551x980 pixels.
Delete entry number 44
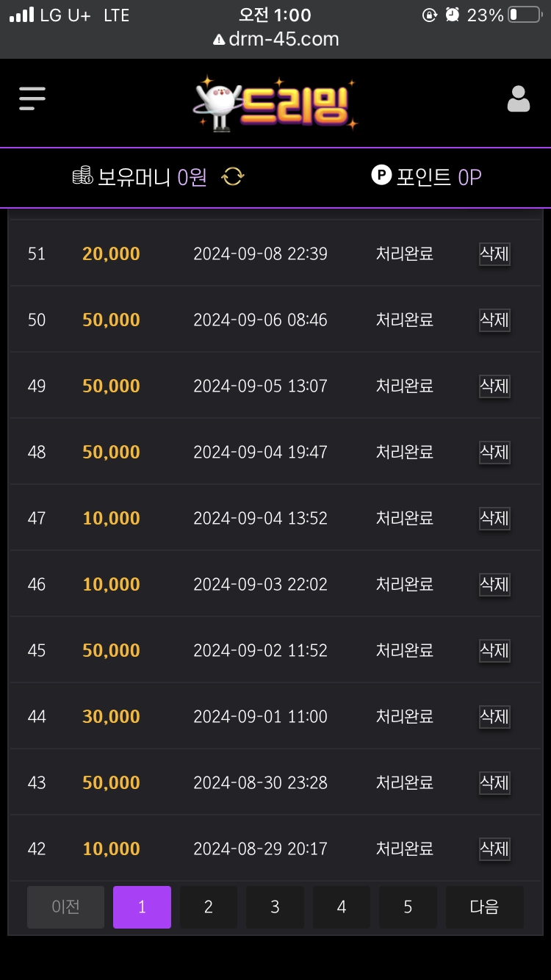494,717
